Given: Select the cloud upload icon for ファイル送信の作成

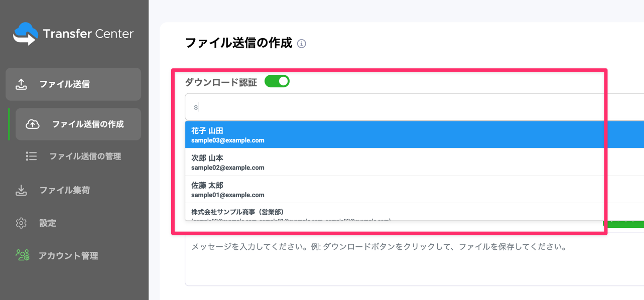Looking at the screenshot, I should [x=32, y=124].
